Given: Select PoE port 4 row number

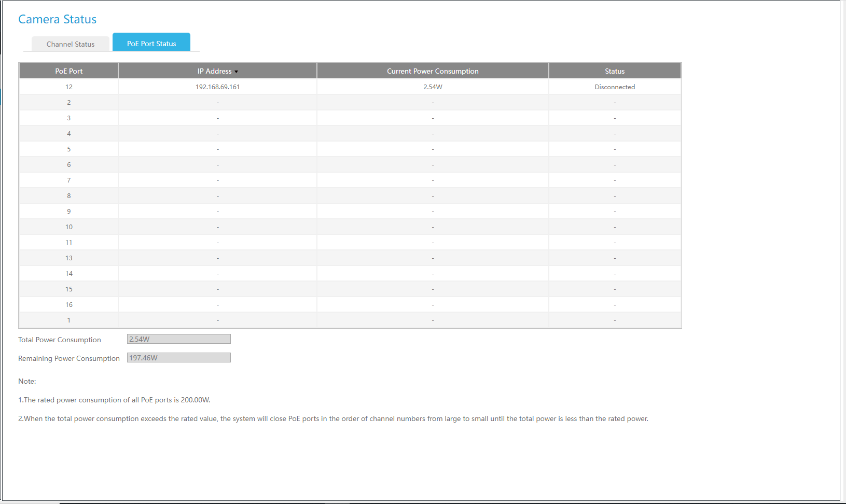Looking at the screenshot, I should [69, 134].
